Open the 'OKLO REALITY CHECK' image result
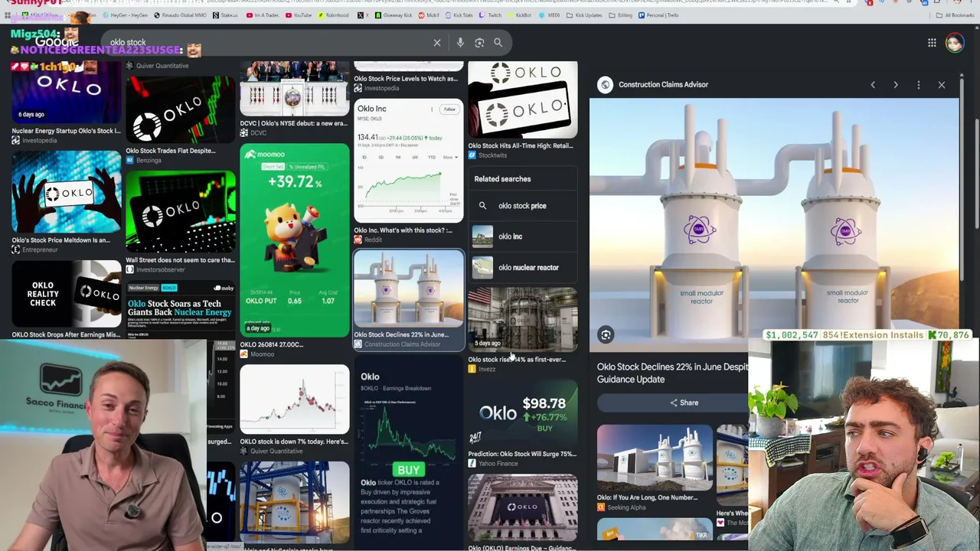This screenshot has width=980, height=551. point(67,294)
